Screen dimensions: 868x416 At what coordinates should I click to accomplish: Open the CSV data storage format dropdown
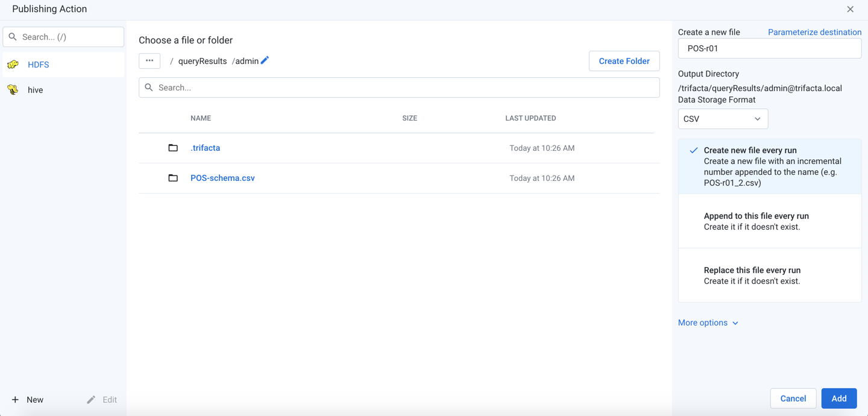tap(723, 119)
